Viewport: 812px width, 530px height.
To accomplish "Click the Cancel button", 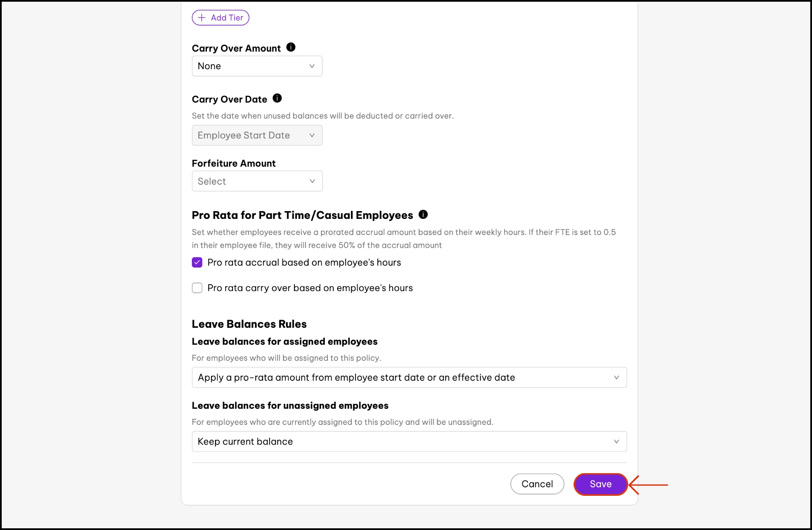I will pos(537,484).
